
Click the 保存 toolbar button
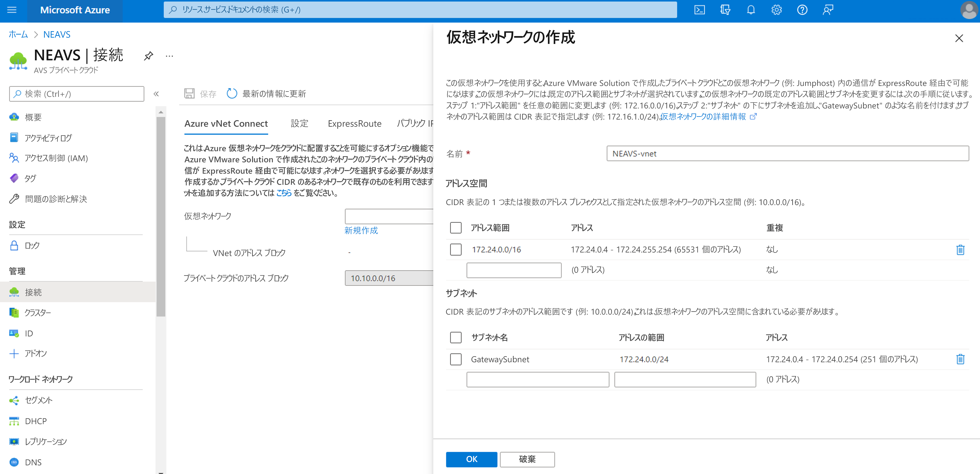(200, 94)
